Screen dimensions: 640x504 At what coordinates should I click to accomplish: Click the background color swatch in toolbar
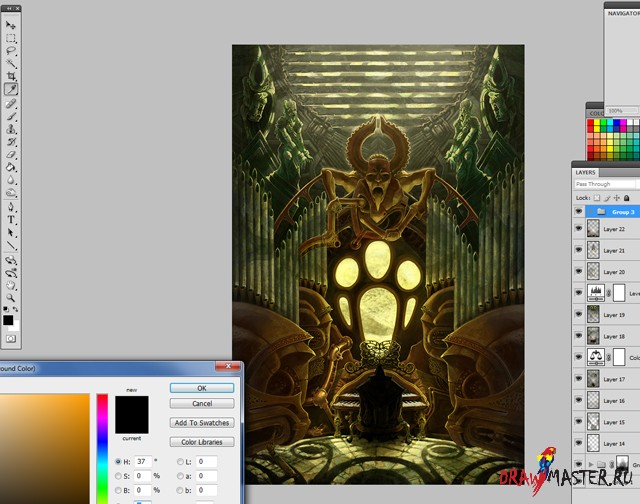(15, 327)
